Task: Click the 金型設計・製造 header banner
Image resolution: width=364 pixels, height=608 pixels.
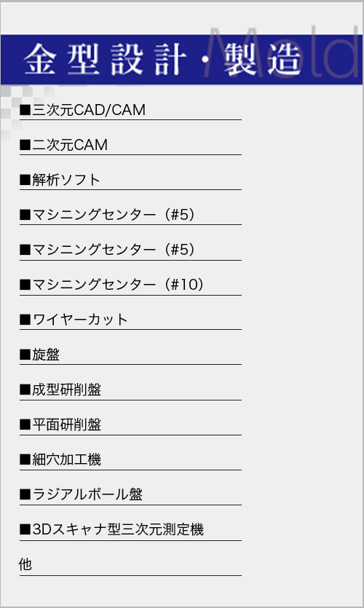Action: coord(181,59)
